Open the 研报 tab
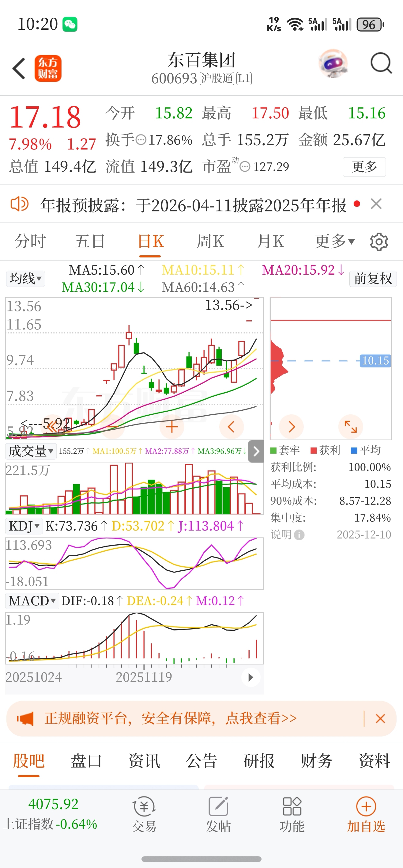Viewport: 403px width, 868px height. coord(259,761)
